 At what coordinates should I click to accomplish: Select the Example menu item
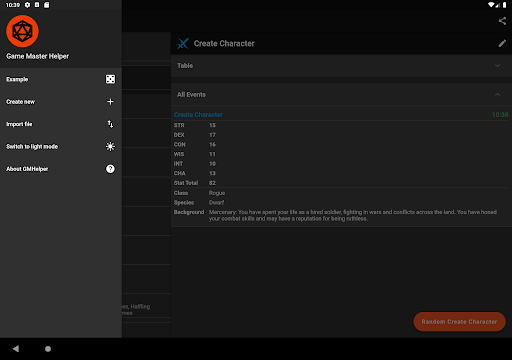[61, 79]
